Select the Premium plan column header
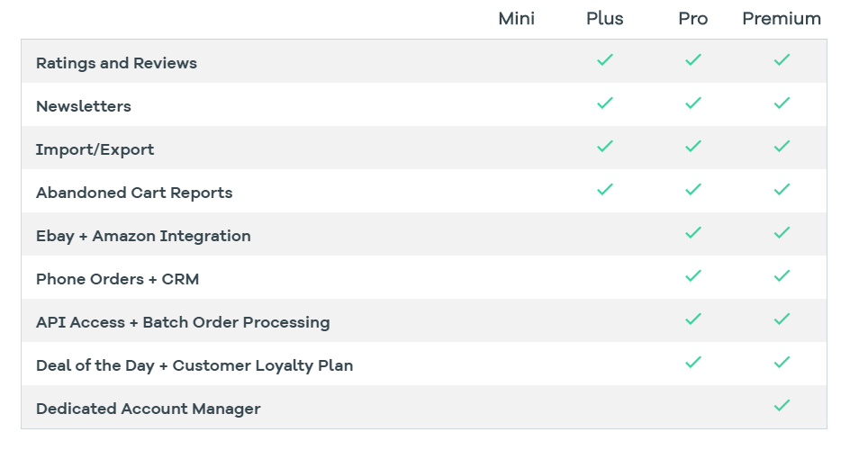The image size is (868, 468). tap(782, 19)
